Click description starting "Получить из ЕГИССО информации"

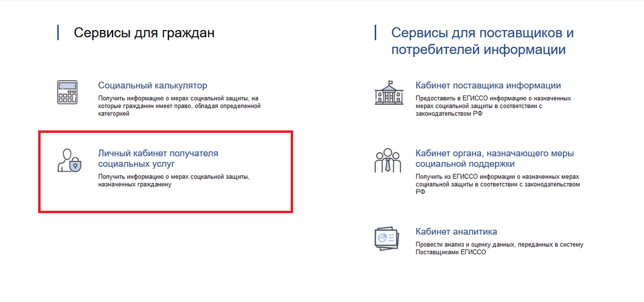(x=498, y=184)
